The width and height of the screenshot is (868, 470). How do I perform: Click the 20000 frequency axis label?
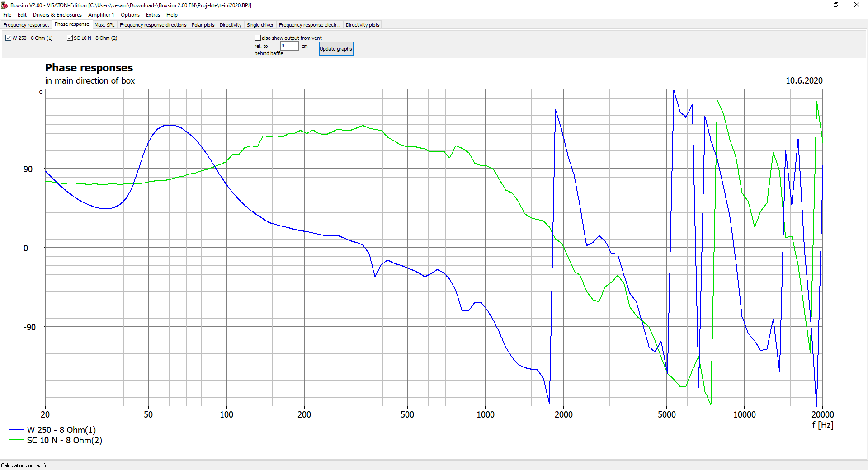[822, 414]
